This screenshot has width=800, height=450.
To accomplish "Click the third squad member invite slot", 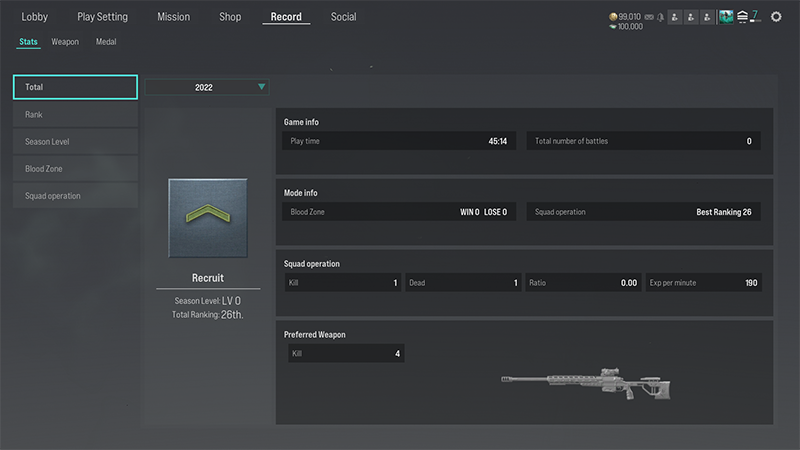I will coord(707,17).
